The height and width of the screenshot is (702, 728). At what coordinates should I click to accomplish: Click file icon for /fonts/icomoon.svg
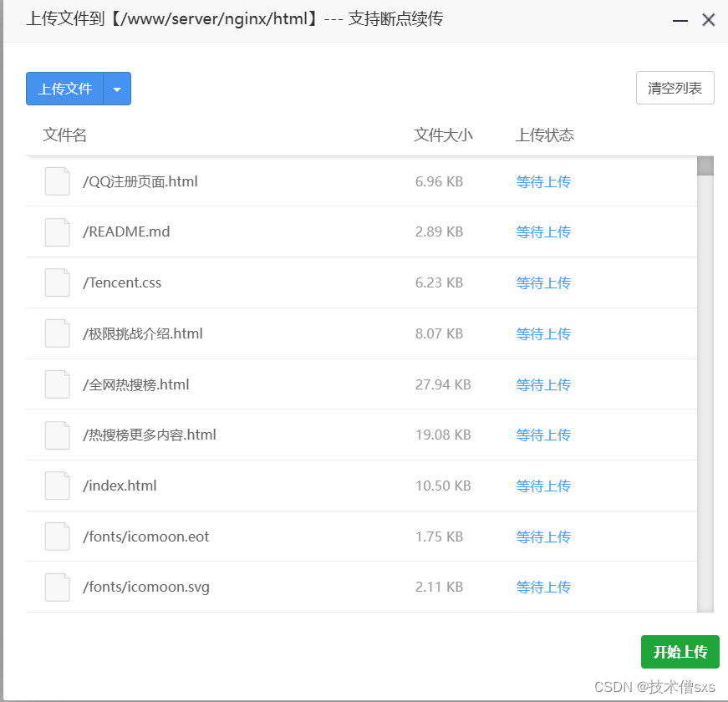pos(58,588)
